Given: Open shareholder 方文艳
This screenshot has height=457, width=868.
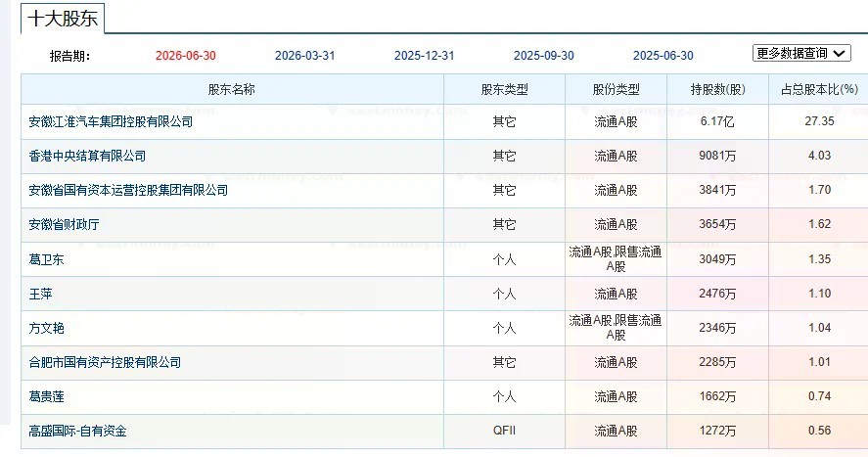Looking at the screenshot, I should coord(47,328).
